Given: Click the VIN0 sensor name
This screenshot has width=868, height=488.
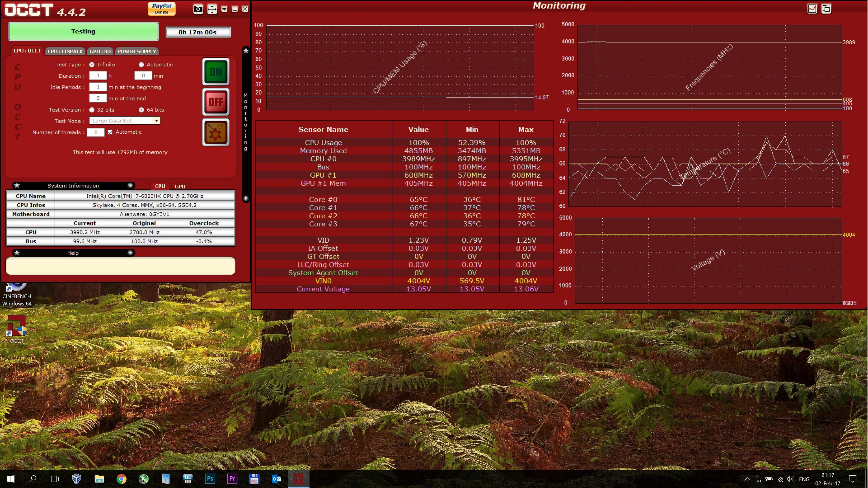Looking at the screenshot, I should point(323,281).
